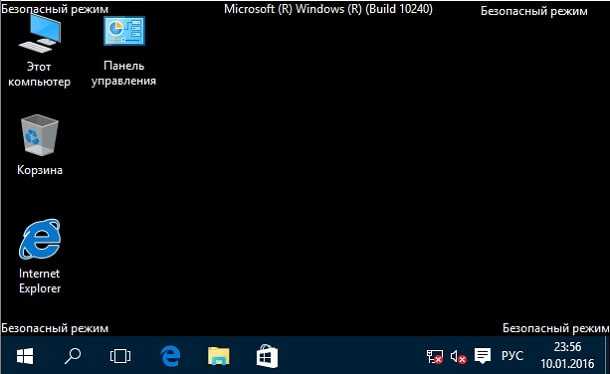Switch input language via РУС indicator
610x374 pixels.
point(512,356)
